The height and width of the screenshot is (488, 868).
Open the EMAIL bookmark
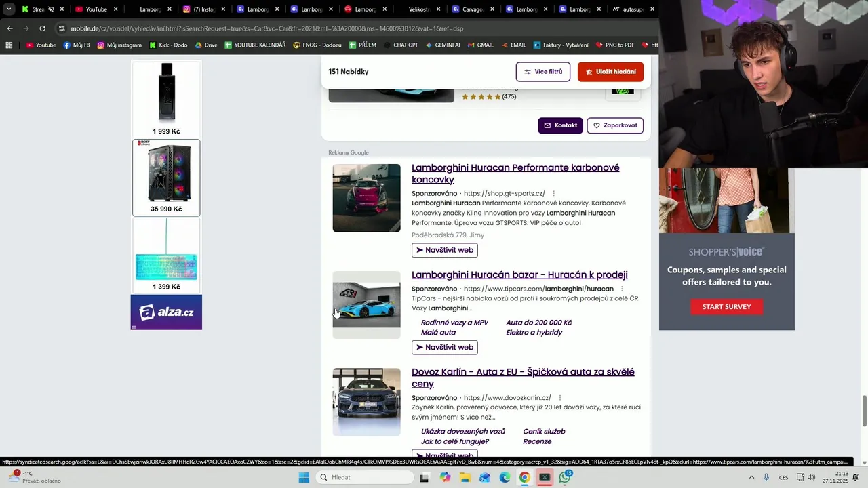tap(513, 45)
